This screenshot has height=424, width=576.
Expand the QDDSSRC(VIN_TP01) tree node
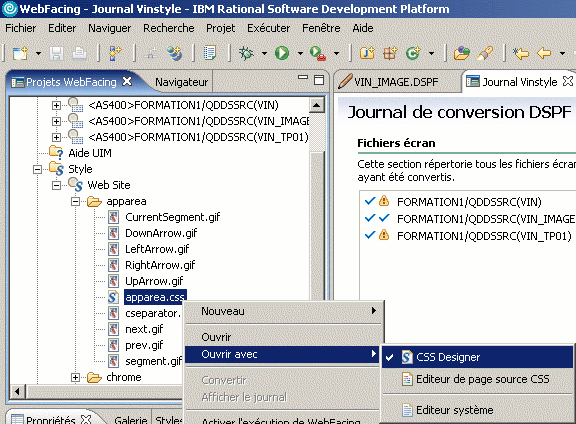coord(56,137)
